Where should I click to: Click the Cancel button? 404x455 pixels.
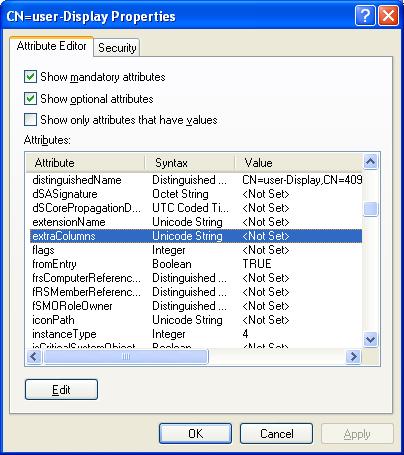[276, 434]
